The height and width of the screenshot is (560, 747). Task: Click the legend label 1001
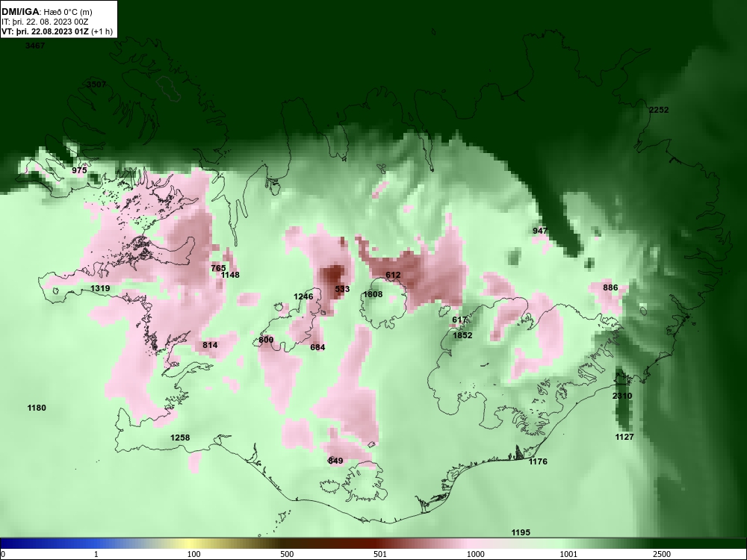[568, 554]
